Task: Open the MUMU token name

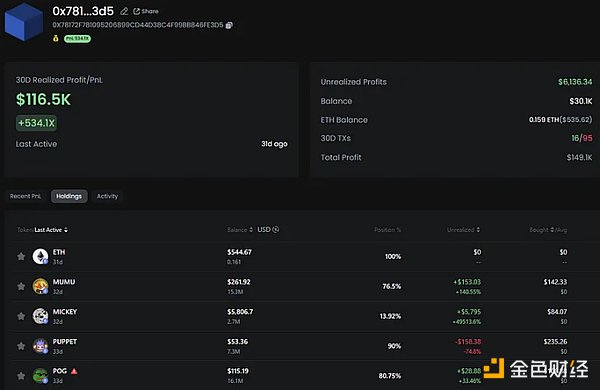Action: 64,282
